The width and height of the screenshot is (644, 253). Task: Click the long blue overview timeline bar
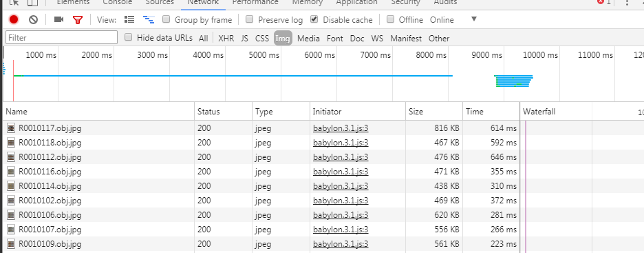(233, 76)
